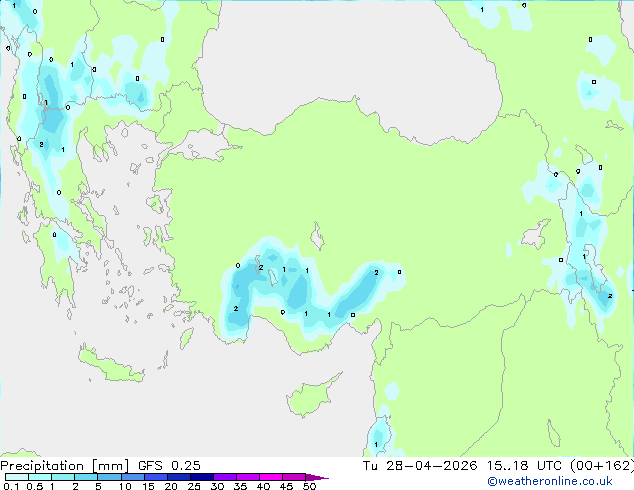Viewport: 634px width, 490px height.
Task: Click the legend label "30"
Action: 217,486
